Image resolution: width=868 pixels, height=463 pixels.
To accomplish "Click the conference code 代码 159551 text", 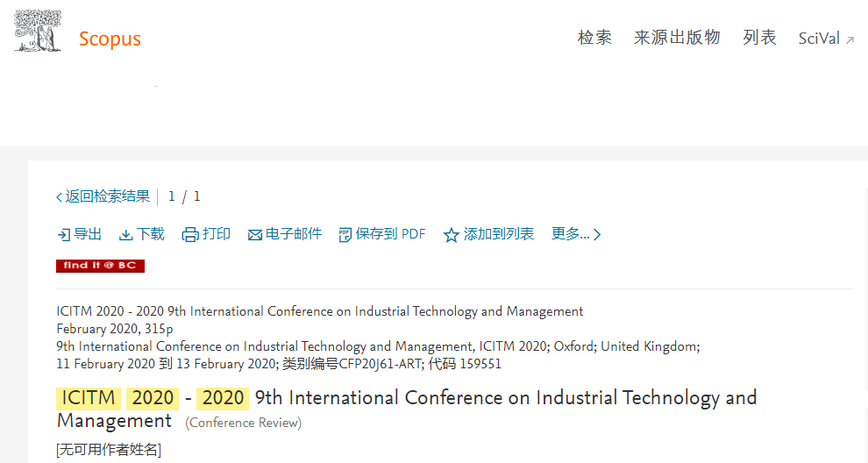I will coord(465,364).
